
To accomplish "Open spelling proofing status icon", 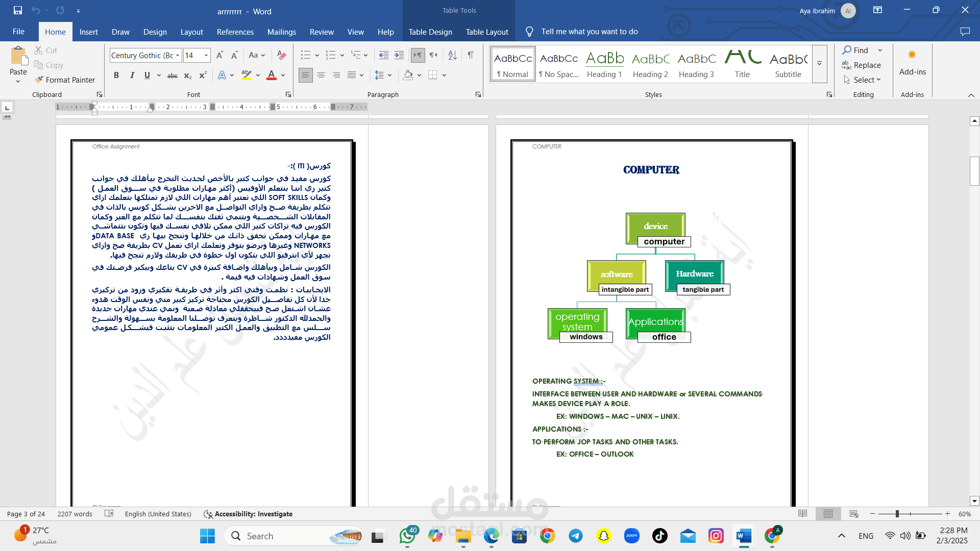I will [x=109, y=514].
